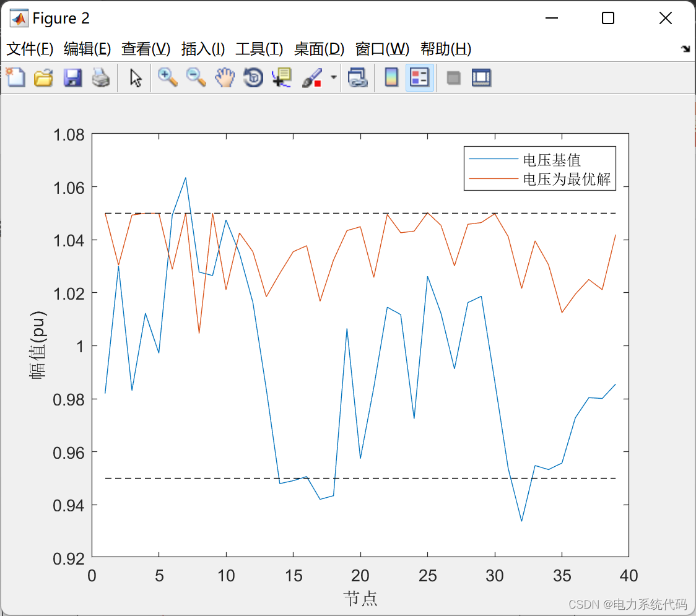Image resolution: width=696 pixels, height=616 pixels.
Task: Open the 窗口(W) menu
Action: pos(381,49)
